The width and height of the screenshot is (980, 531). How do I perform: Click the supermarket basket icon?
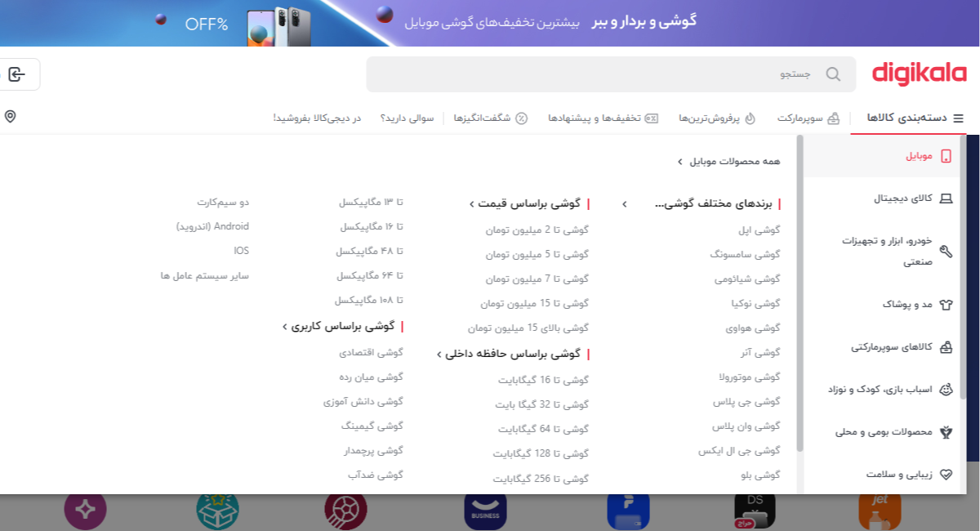(833, 118)
